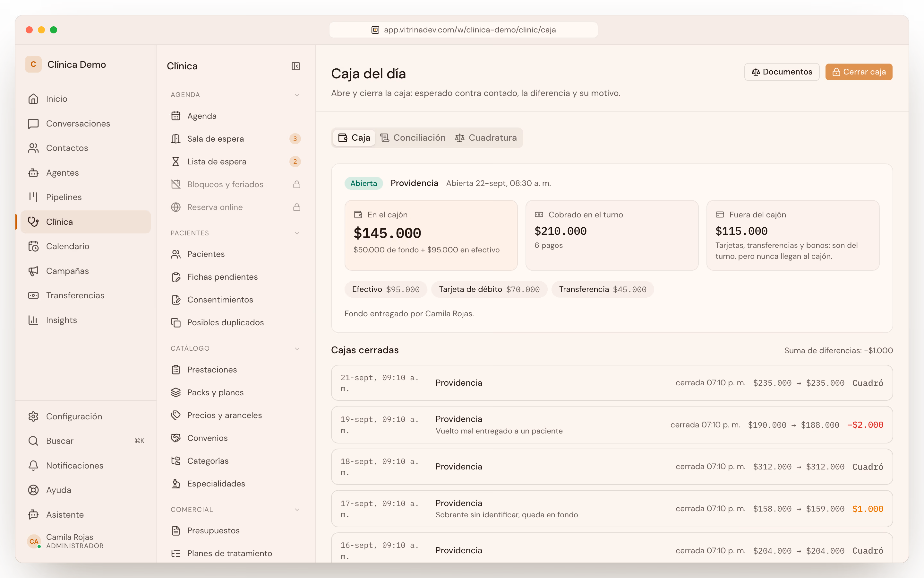
Task: Click the Lista de espera hourglass icon
Action: pyautogui.click(x=175, y=162)
